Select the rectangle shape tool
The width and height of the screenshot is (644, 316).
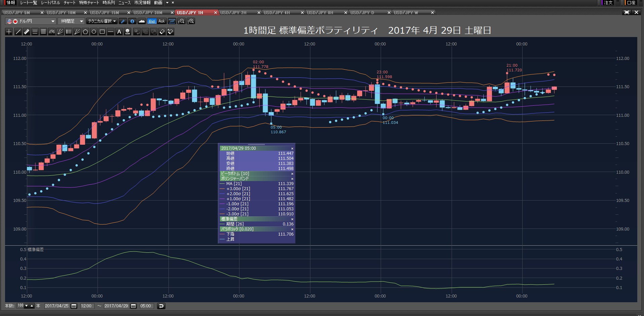(102, 32)
